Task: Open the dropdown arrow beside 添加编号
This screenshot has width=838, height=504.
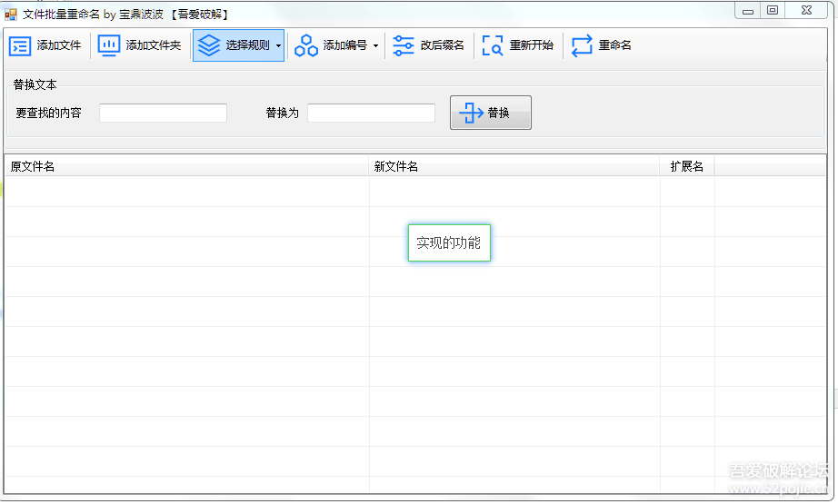Action: click(375, 45)
